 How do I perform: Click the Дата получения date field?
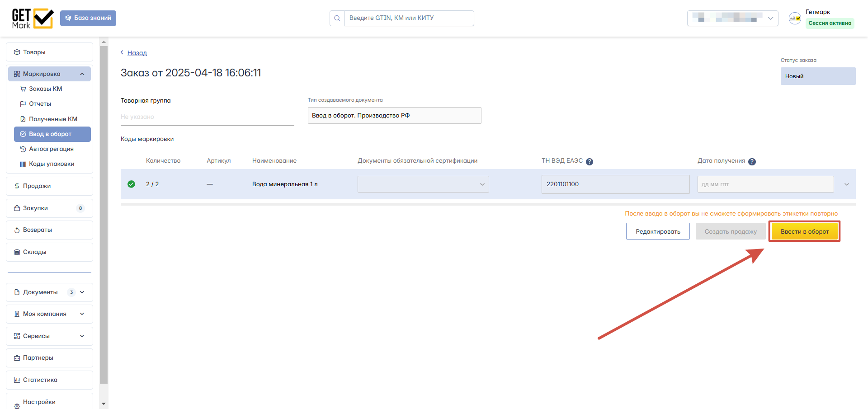[x=765, y=184]
